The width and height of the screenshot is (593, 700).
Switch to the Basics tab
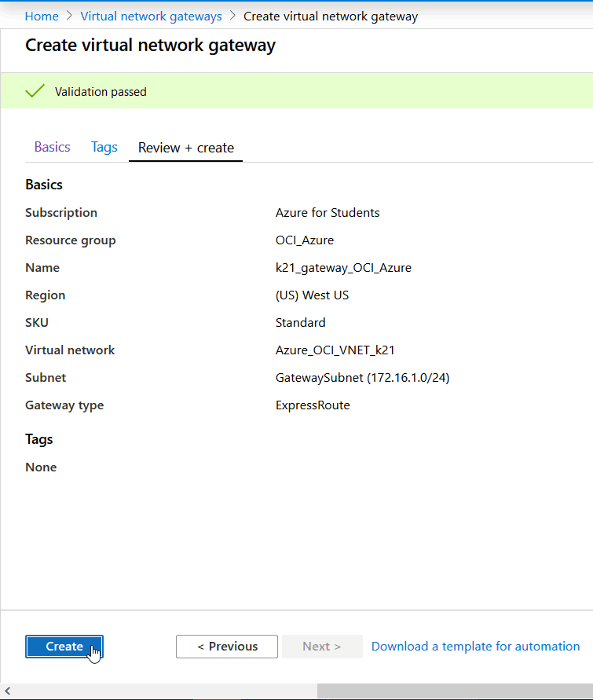[52, 147]
